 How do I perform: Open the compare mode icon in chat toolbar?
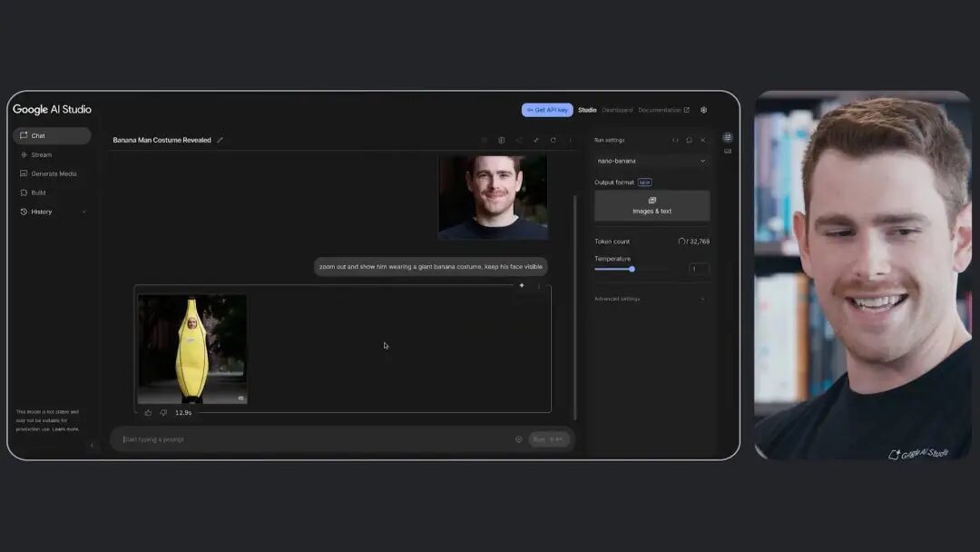click(x=501, y=140)
